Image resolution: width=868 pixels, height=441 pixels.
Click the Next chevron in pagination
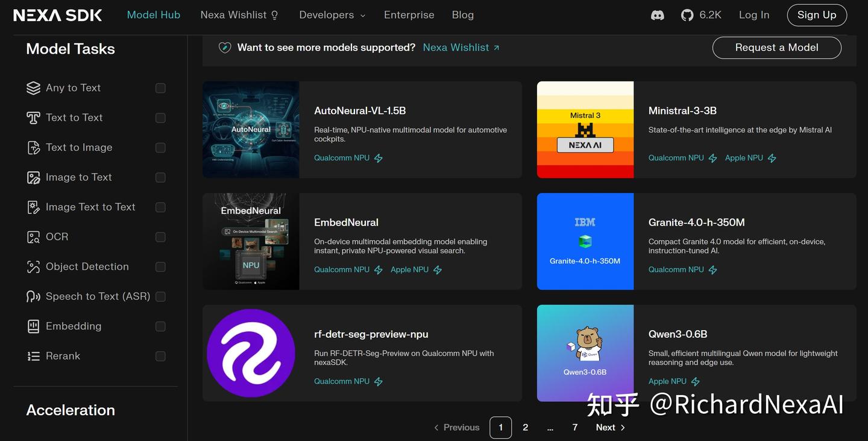click(x=623, y=427)
